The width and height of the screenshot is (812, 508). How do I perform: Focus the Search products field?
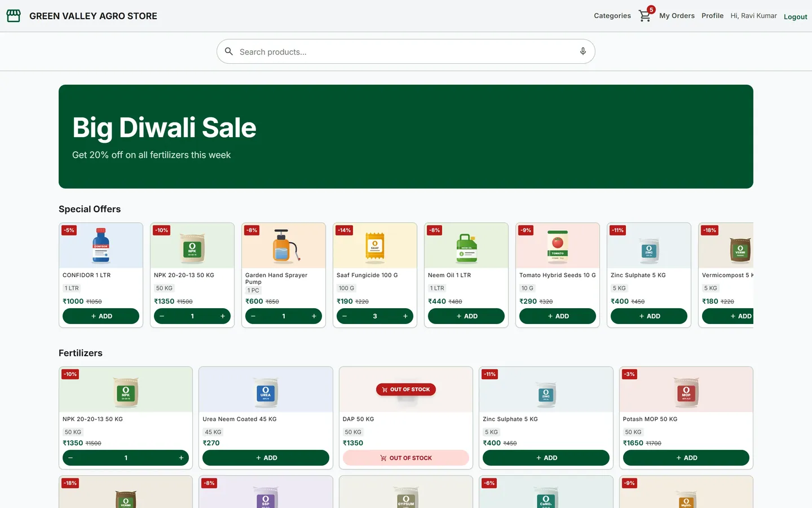tap(406, 51)
